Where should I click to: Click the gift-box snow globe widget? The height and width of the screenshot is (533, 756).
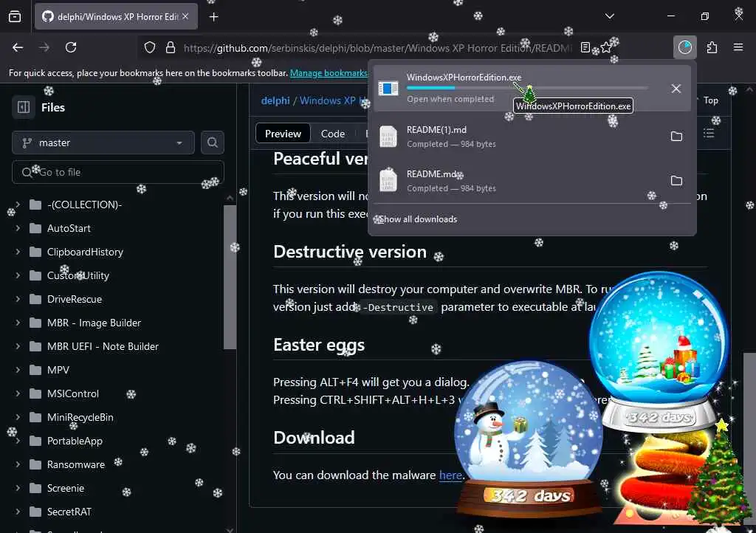coord(659,352)
